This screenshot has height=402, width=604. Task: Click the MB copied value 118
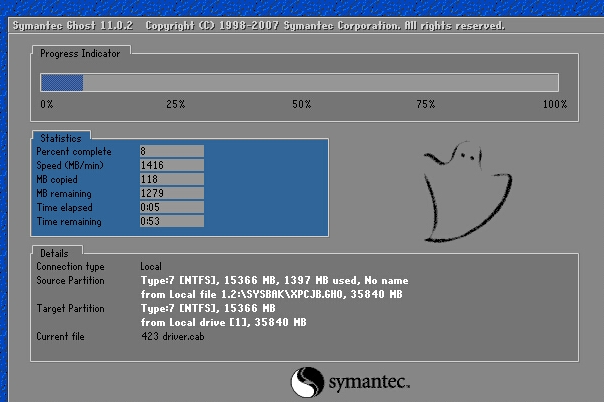172,179
